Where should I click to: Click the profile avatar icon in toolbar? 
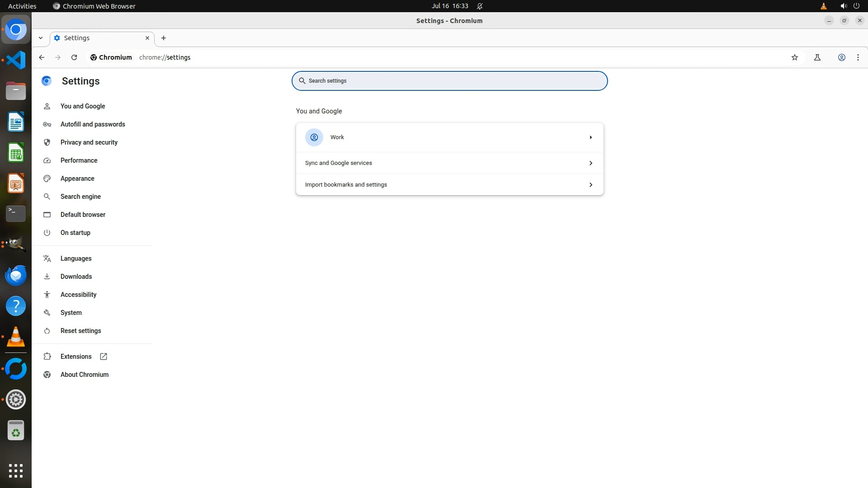pyautogui.click(x=842, y=57)
